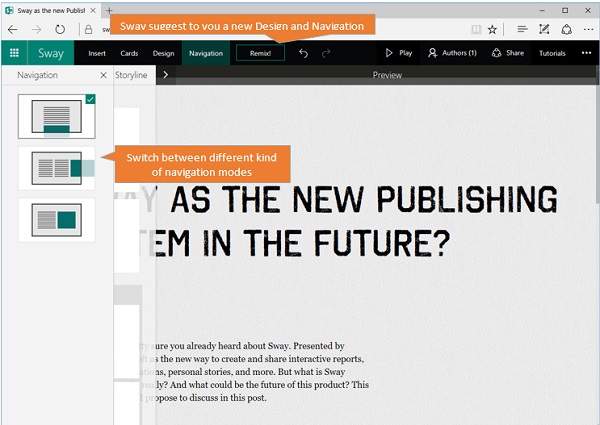This screenshot has width=600, height=425.
Task: Play the Sway presentation
Action: click(x=399, y=53)
